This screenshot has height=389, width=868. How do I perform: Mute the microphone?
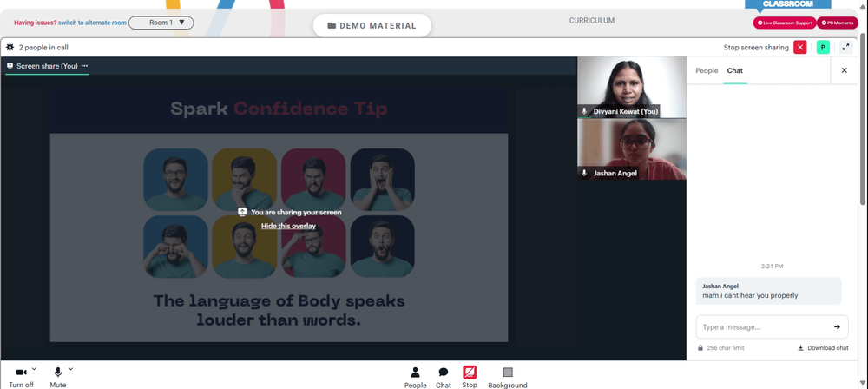click(57, 377)
